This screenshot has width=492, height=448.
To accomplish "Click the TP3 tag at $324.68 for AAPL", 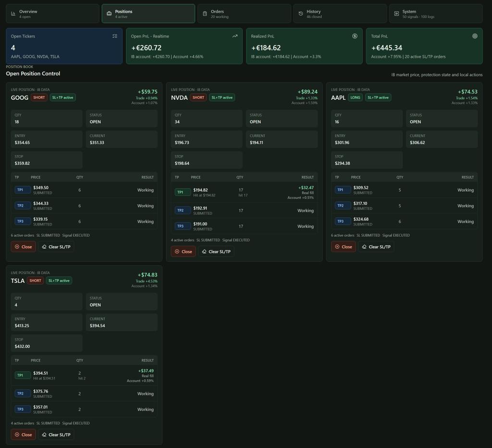I will (343, 221).
